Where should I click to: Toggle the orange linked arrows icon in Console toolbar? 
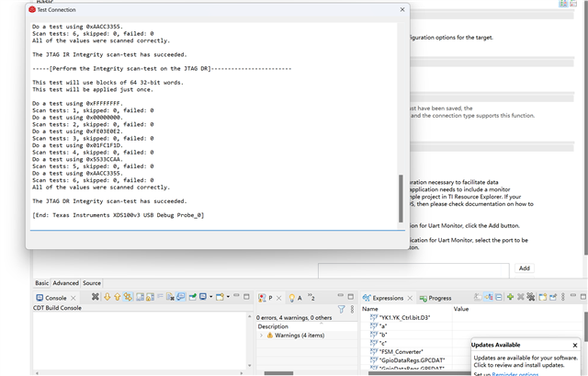tap(128, 297)
